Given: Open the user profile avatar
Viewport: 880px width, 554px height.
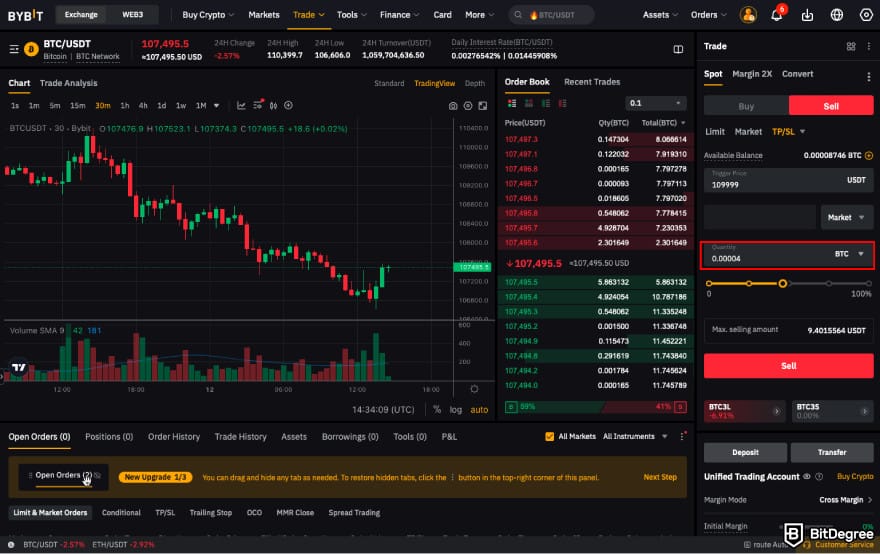Looking at the screenshot, I should 748,15.
